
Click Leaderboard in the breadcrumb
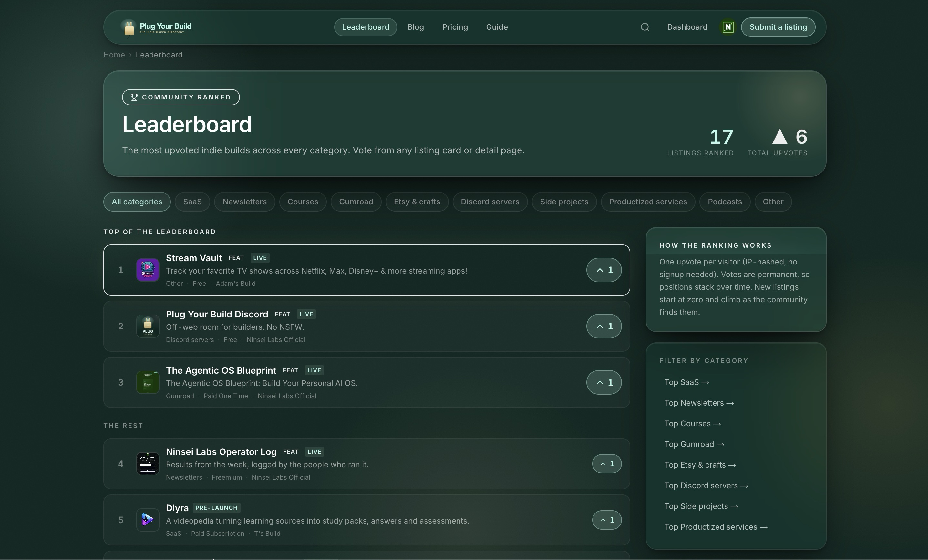point(159,55)
